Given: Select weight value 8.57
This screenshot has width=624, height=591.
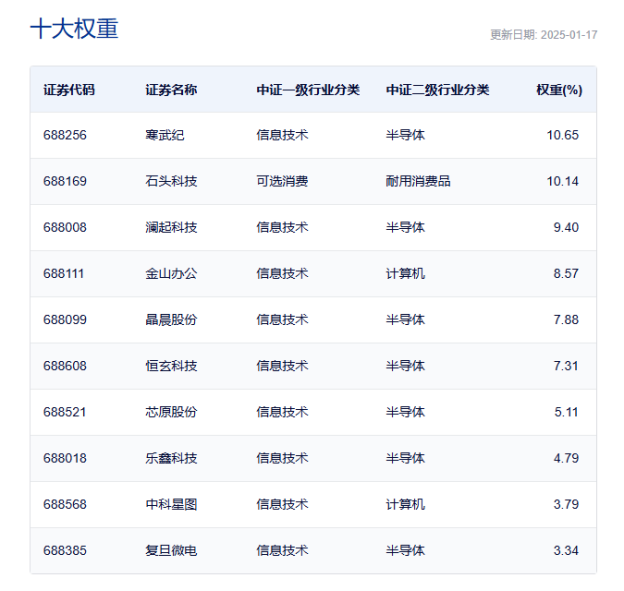Looking at the screenshot, I should click(566, 274).
